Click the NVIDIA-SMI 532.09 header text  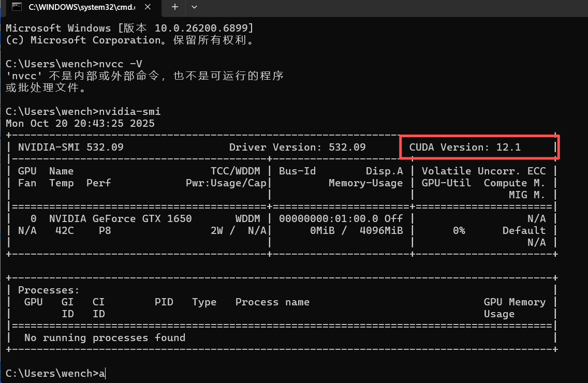pos(70,148)
